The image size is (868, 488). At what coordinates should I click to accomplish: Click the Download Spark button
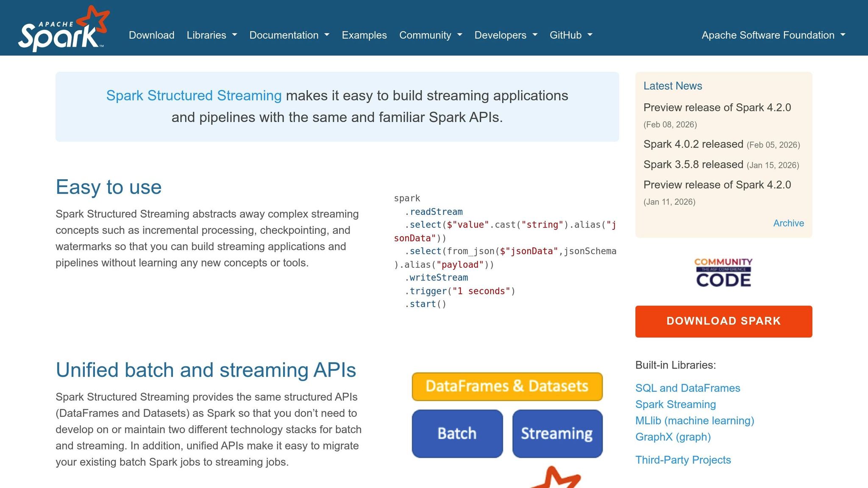click(x=723, y=321)
